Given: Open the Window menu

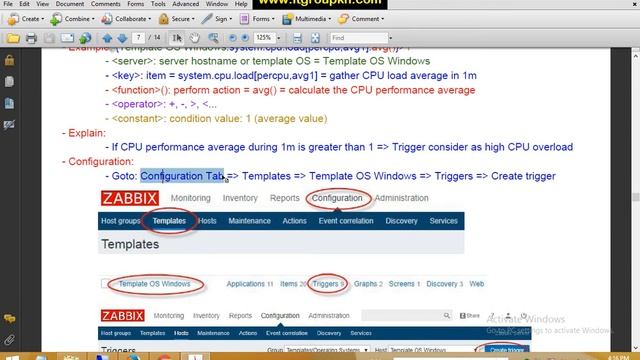Looking at the screenshot, I should pyautogui.click(x=217, y=4).
